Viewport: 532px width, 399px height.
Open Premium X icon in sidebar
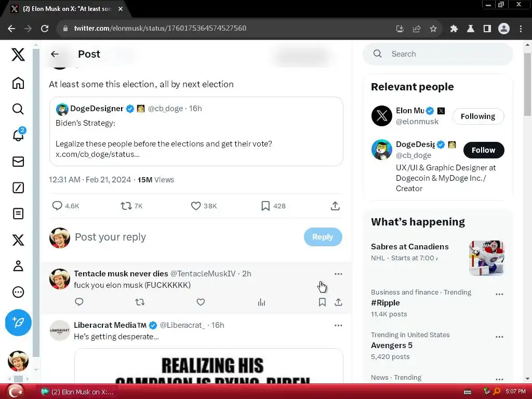pos(18,240)
